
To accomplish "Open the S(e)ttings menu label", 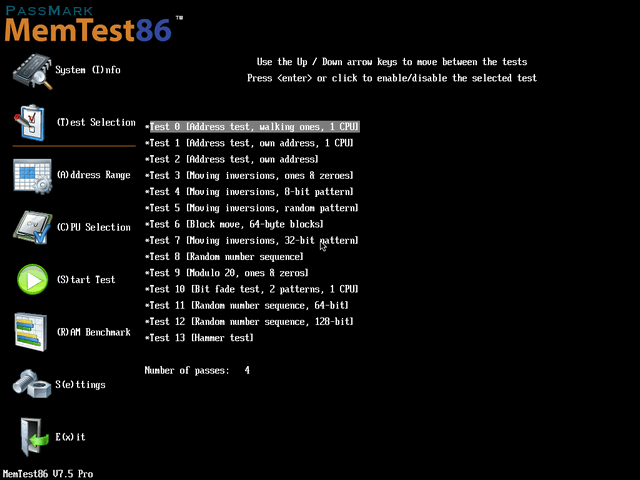I will (80, 385).
